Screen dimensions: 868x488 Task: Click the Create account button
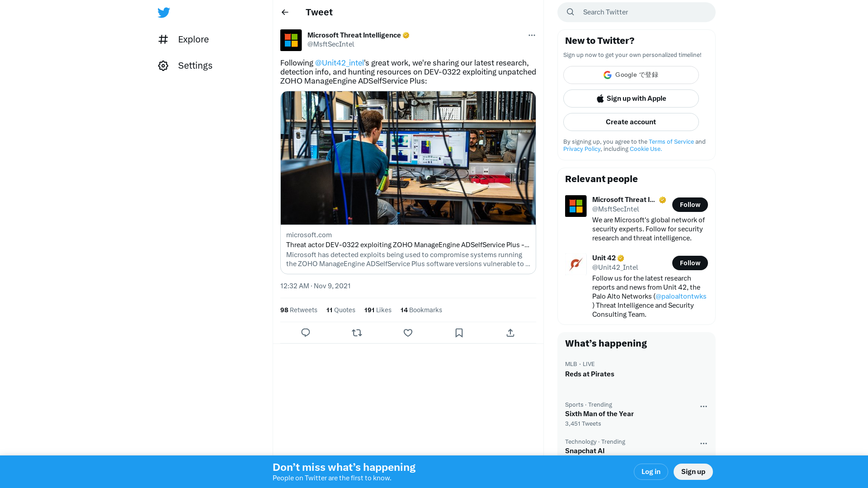click(x=631, y=122)
